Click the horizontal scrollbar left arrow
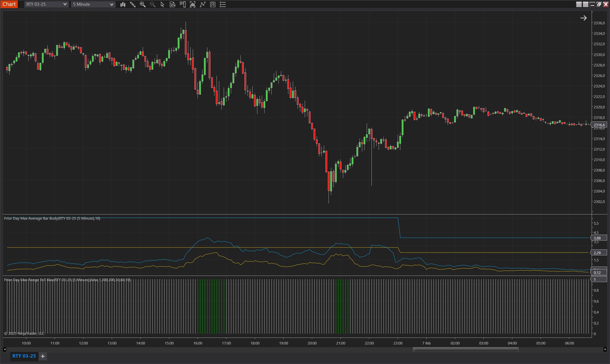 click(5, 349)
